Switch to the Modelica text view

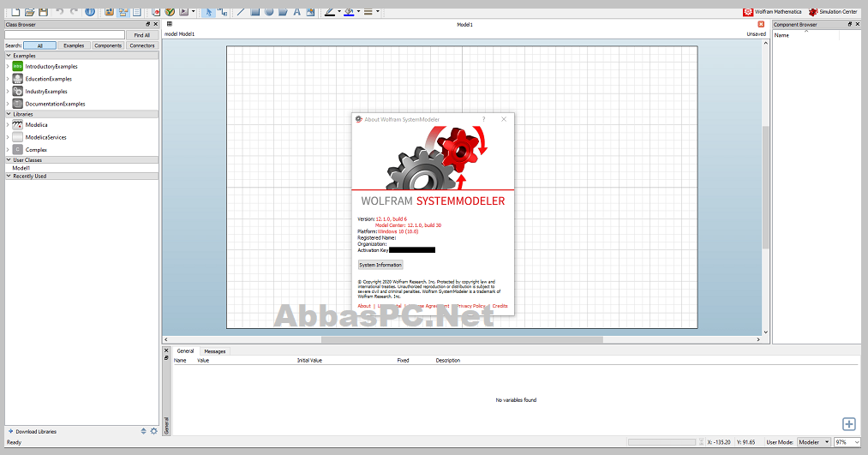[137, 12]
